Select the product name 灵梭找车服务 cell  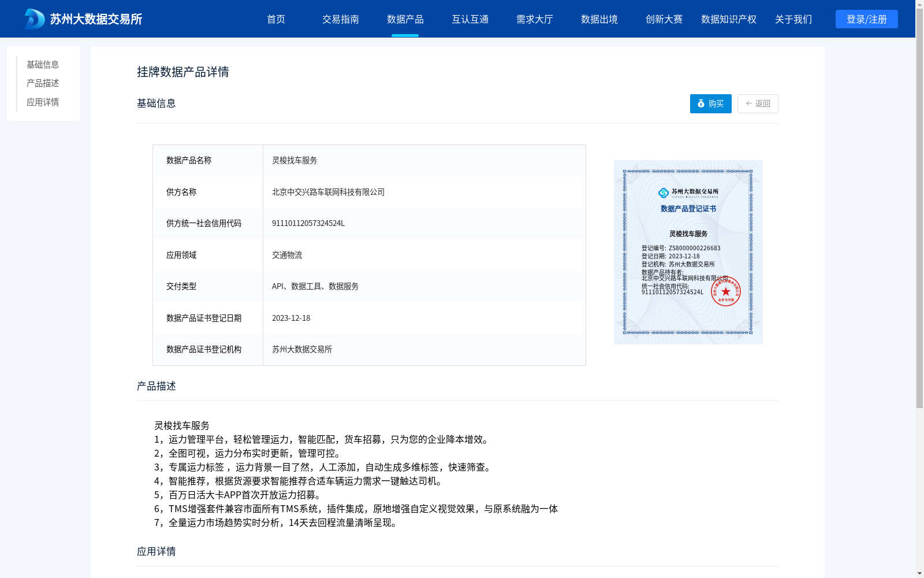[x=424, y=160]
